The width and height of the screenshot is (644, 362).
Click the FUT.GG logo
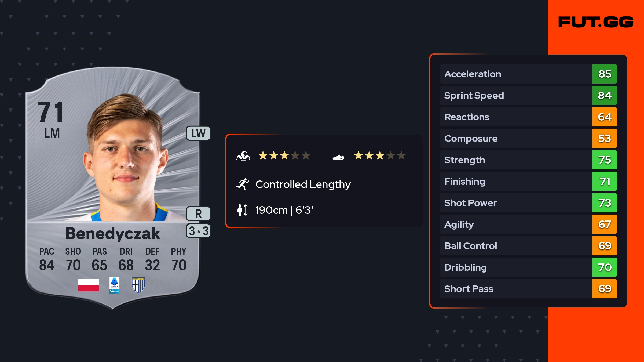tap(595, 22)
